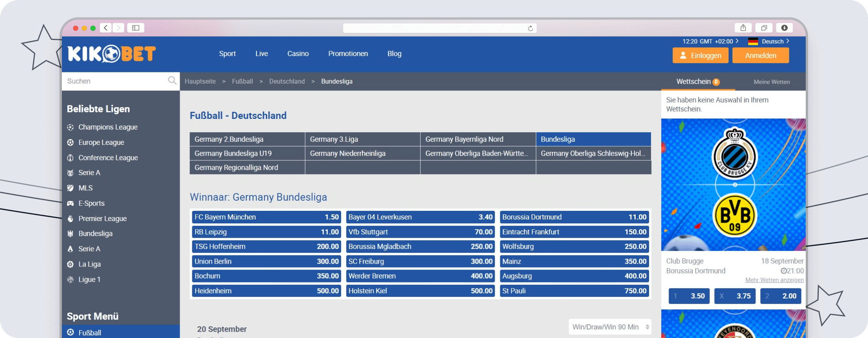Open the Casino menu
This screenshot has height=338, width=868.
[298, 54]
